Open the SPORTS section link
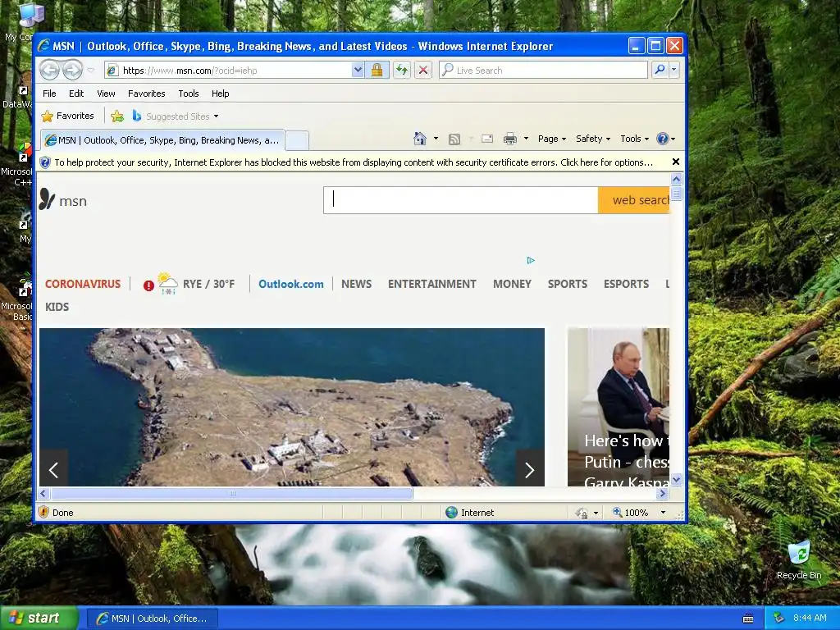Viewport: 840px width, 630px height. point(568,284)
